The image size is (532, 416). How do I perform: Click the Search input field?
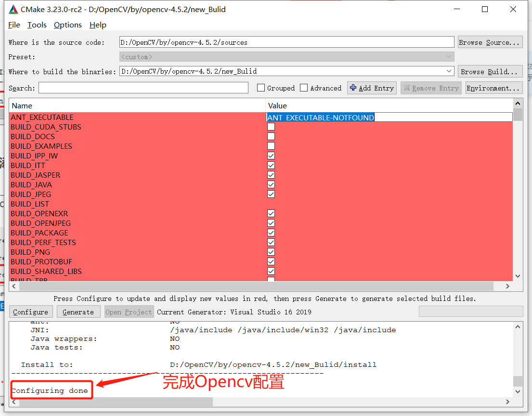click(x=143, y=88)
